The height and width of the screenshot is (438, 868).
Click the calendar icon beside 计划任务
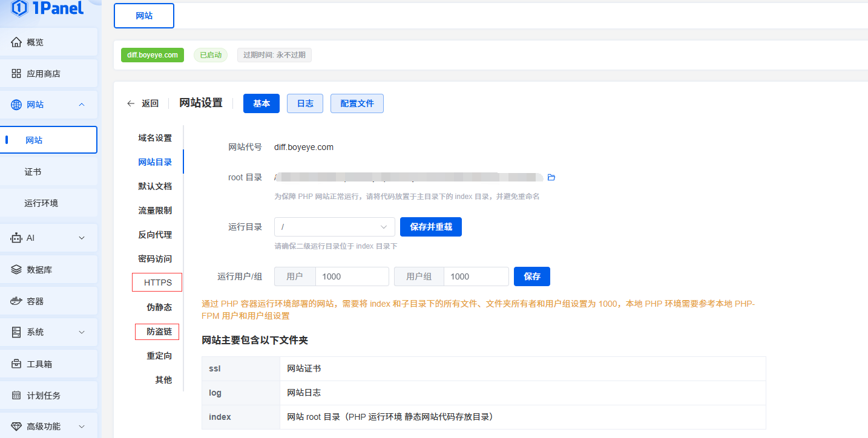[x=16, y=395]
